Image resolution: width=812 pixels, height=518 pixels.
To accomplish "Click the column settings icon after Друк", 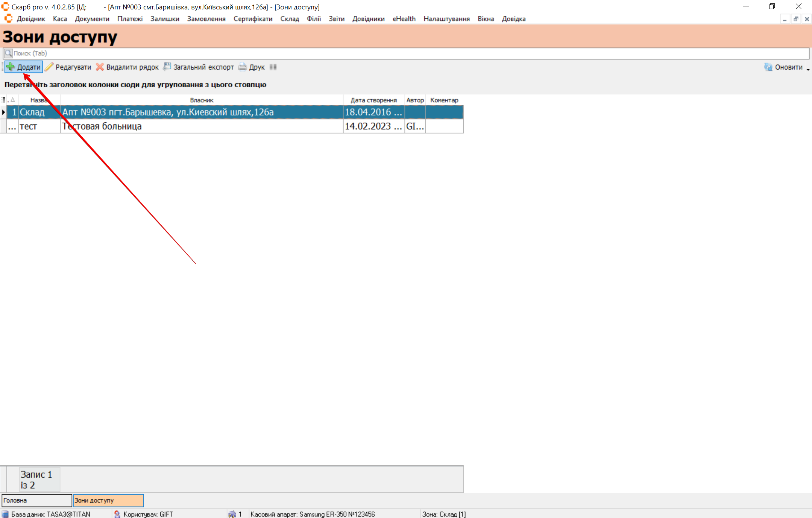I will pyautogui.click(x=273, y=67).
